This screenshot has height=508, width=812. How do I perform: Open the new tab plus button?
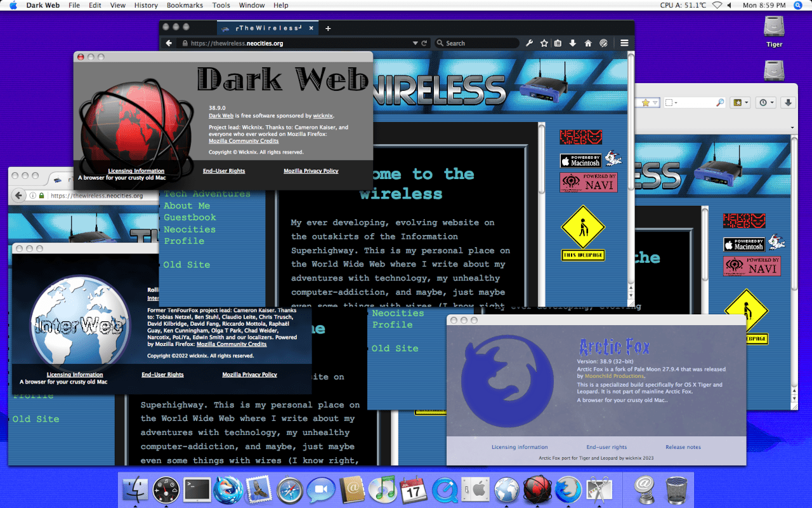click(x=328, y=29)
